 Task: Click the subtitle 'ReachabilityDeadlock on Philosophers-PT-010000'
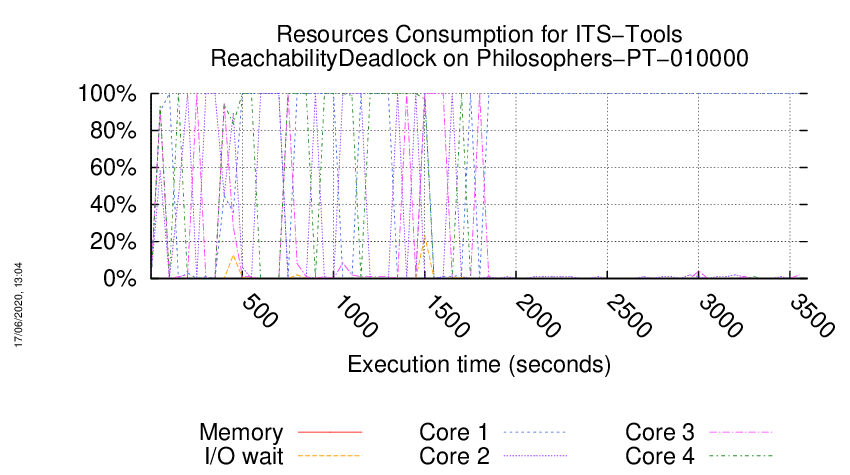click(479, 59)
